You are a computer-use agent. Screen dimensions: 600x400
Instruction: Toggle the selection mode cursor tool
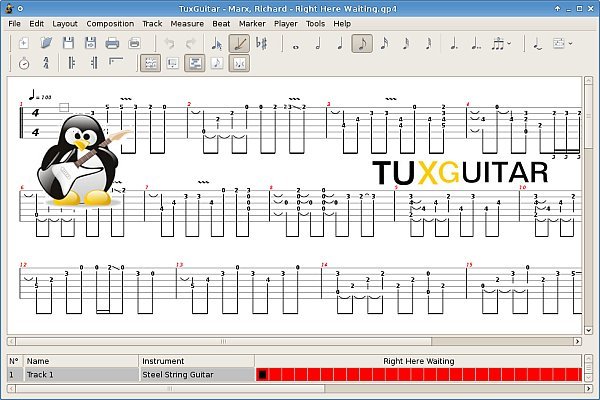(x=217, y=43)
